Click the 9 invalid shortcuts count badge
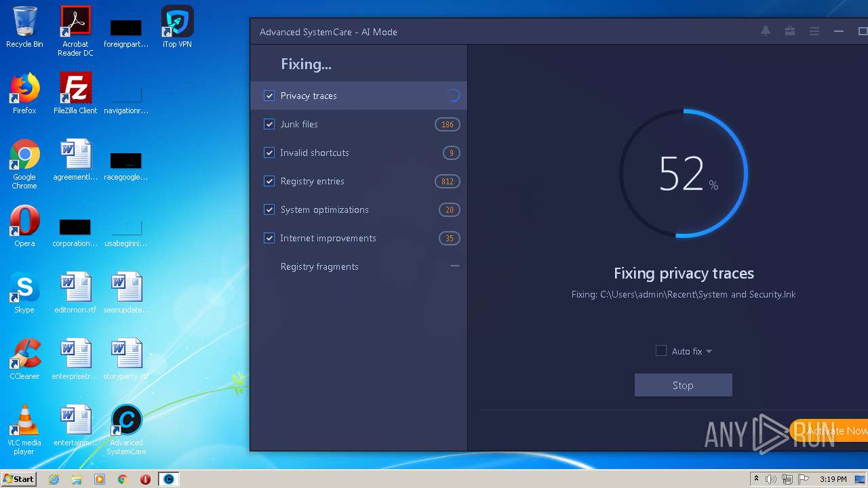The height and width of the screenshot is (488, 868). tap(452, 152)
